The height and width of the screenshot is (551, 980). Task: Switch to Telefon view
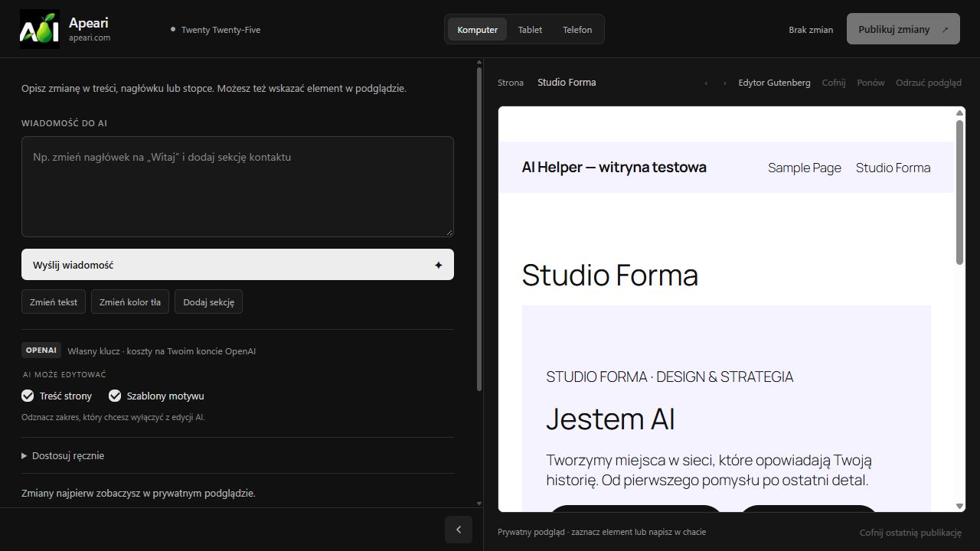coord(577,29)
